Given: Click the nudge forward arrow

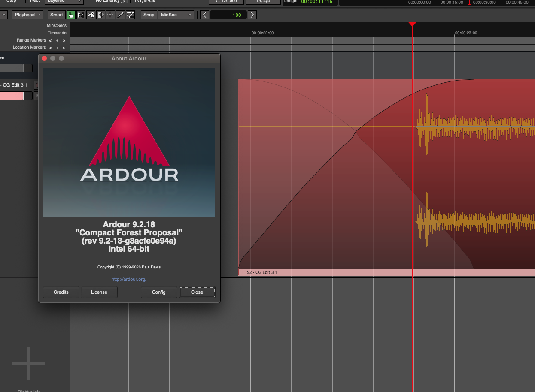Looking at the screenshot, I should pos(252,15).
